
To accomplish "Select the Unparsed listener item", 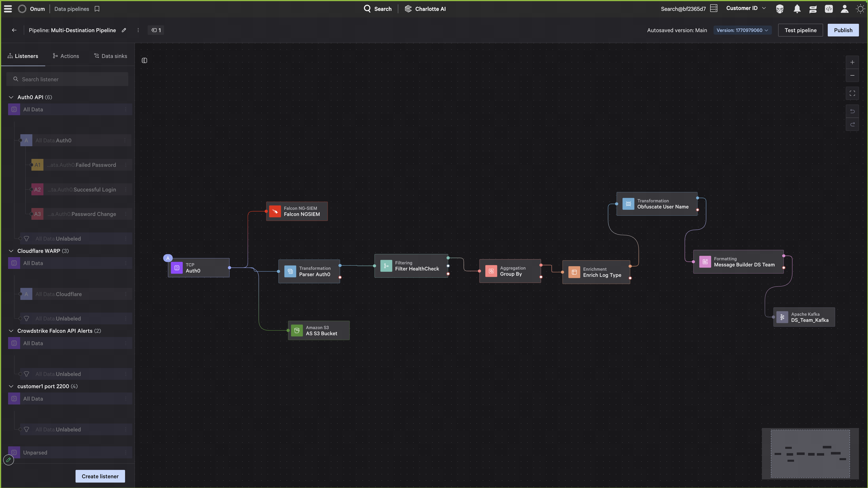I will 70,453.
